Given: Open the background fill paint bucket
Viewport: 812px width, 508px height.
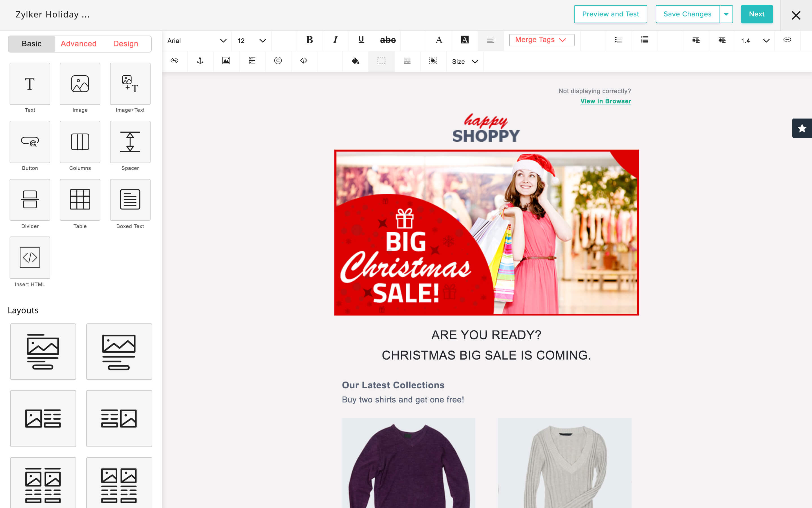Looking at the screenshot, I should click(355, 61).
